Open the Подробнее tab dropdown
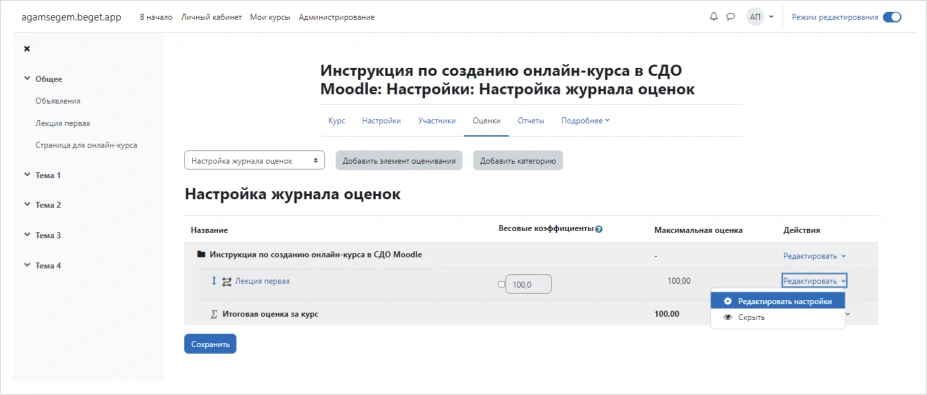 click(x=585, y=121)
